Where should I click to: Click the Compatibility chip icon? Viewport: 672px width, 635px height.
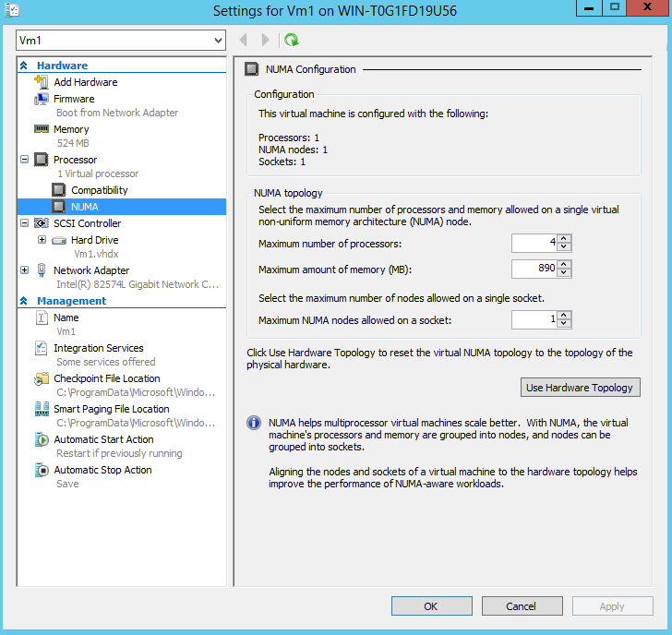pos(59,190)
